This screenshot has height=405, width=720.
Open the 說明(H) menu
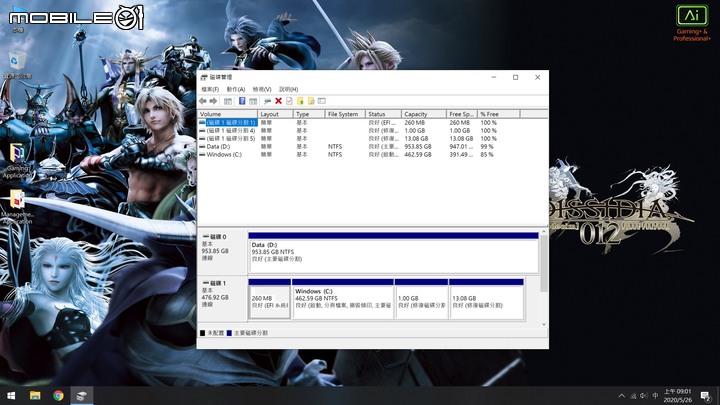tap(288, 89)
